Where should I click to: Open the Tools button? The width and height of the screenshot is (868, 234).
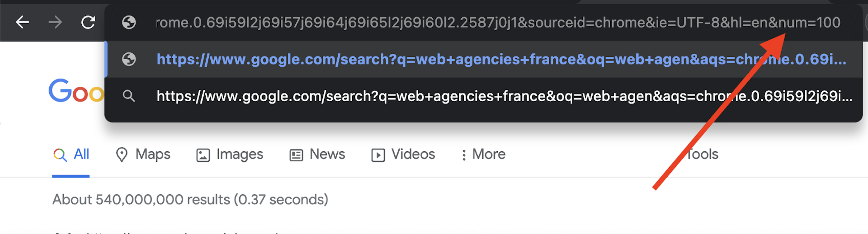tap(703, 154)
